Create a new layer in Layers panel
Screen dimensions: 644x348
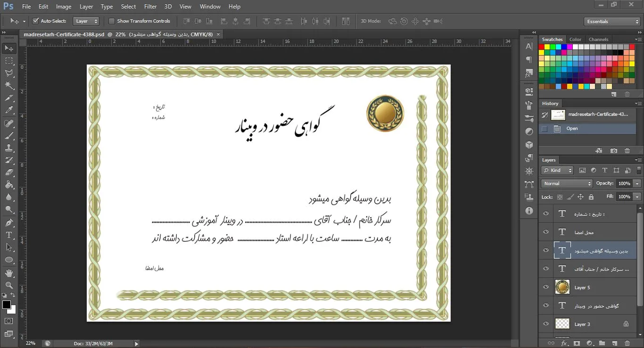(614, 343)
